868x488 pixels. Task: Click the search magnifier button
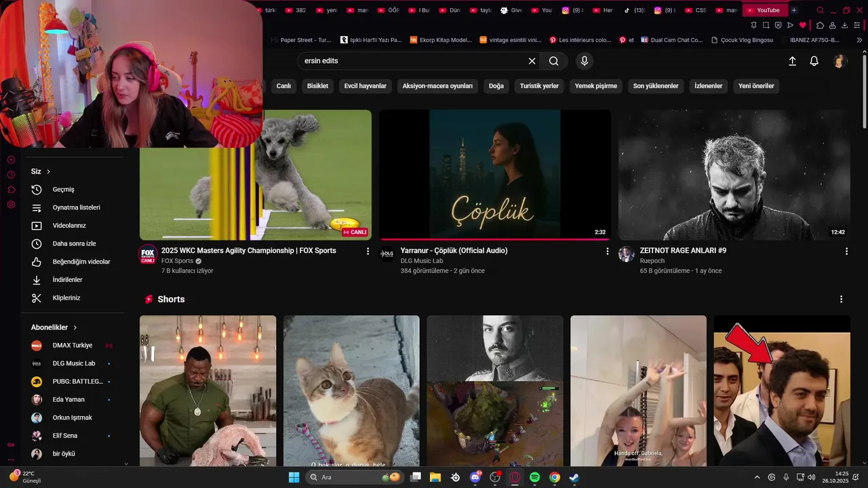coord(554,61)
